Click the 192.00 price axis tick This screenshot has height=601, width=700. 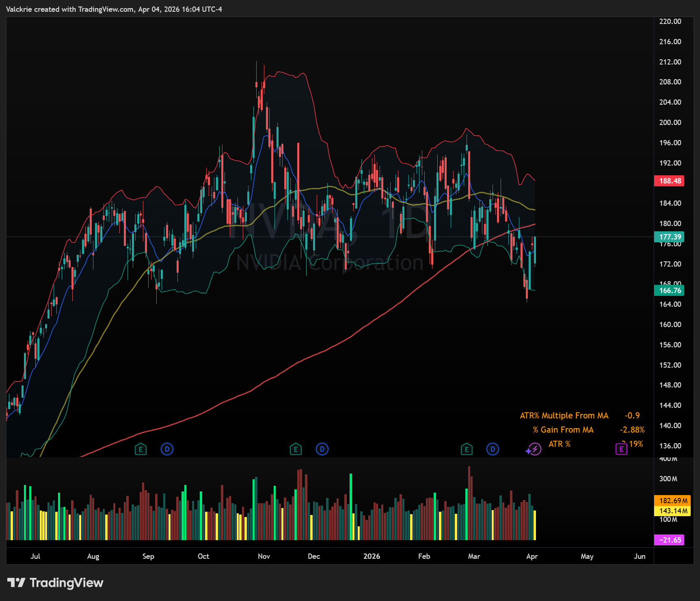(x=670, y=163)
